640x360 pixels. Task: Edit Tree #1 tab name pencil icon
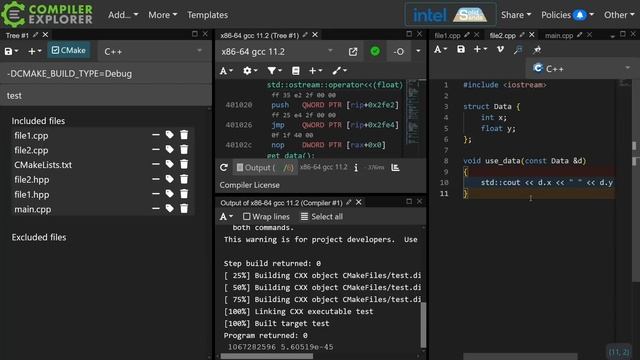36,35
